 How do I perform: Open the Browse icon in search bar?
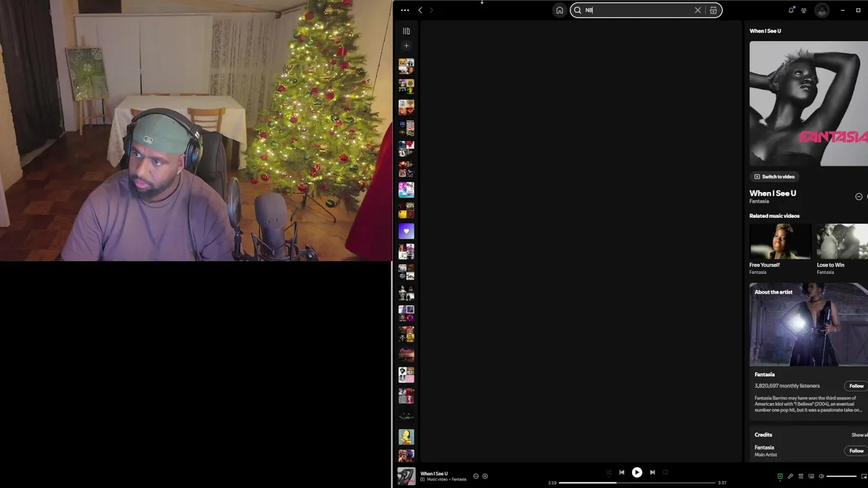[713, 10]
